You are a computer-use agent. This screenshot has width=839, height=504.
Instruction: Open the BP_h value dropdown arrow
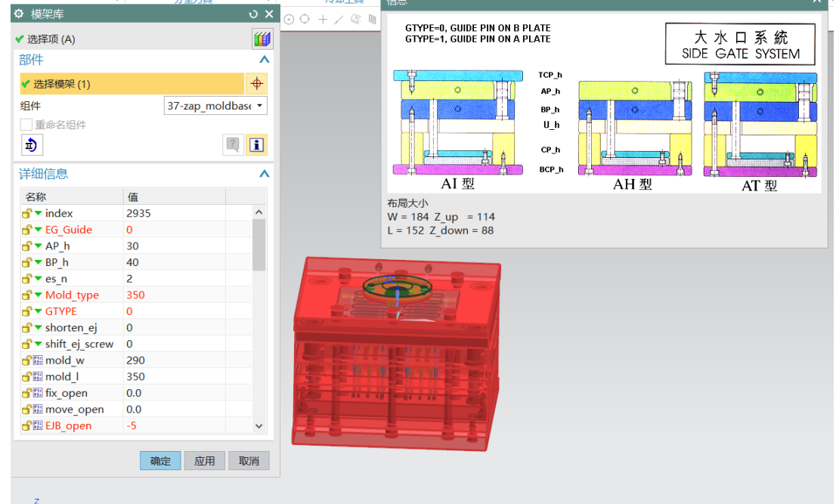[x=39, y=263]
